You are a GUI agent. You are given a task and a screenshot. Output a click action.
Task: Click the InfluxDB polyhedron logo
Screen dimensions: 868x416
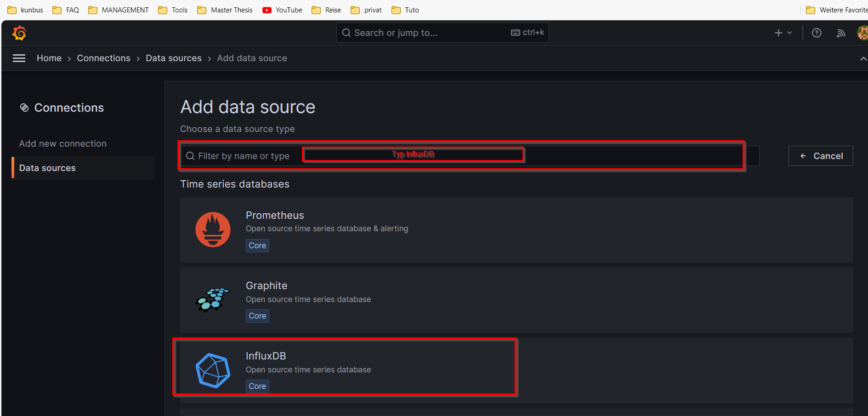tap(213, 370)
